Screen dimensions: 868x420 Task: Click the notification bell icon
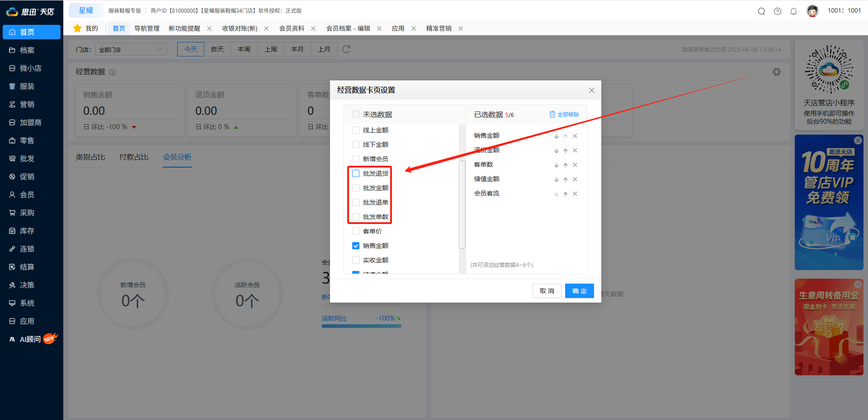tap(794, 11)
